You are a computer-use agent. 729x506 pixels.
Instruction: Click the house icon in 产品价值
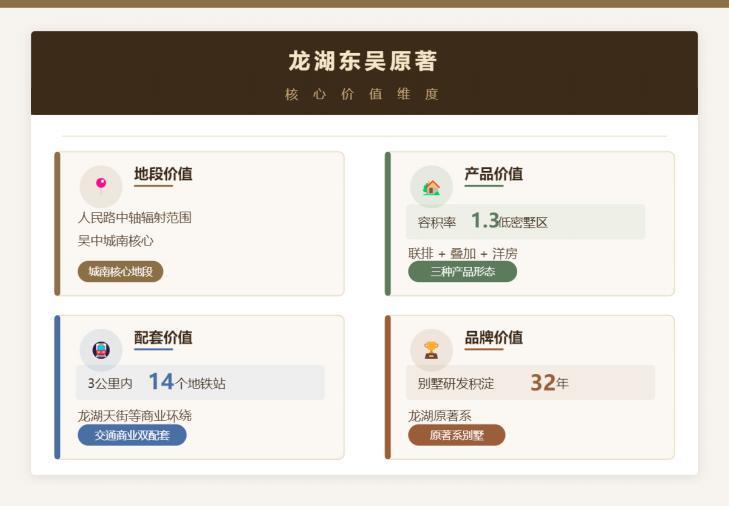tap(431, 187)
